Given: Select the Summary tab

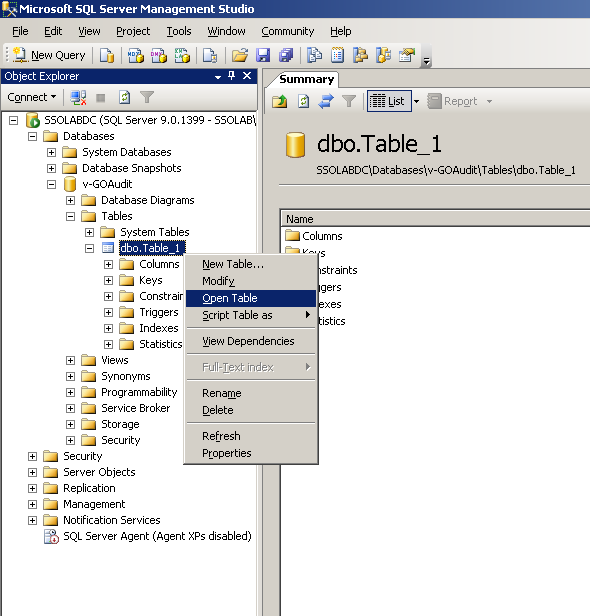Looking at the screenshot, I should click(x=306, y=79).
